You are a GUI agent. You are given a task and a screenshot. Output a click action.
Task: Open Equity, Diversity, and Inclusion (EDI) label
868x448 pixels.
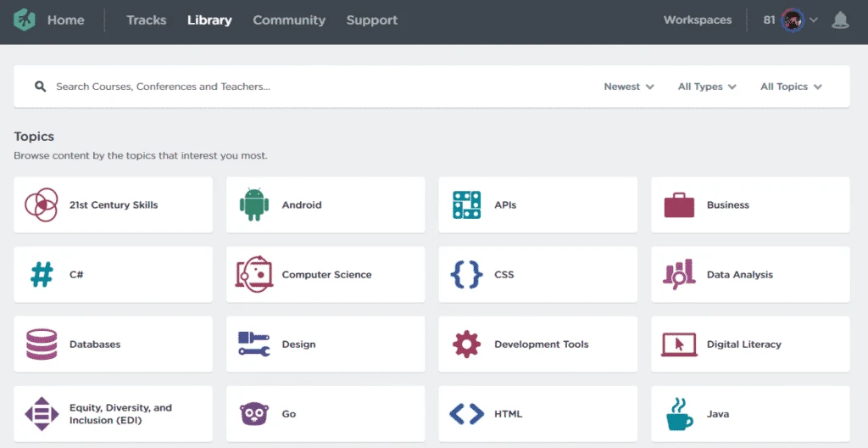(x=120, y=413)
